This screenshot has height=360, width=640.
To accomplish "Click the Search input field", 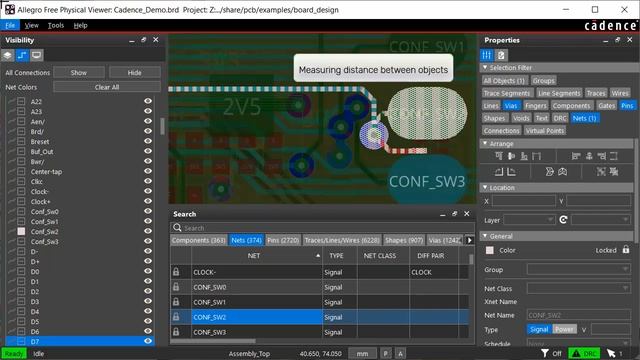I will pyautogui.click(x=322, y=228).
